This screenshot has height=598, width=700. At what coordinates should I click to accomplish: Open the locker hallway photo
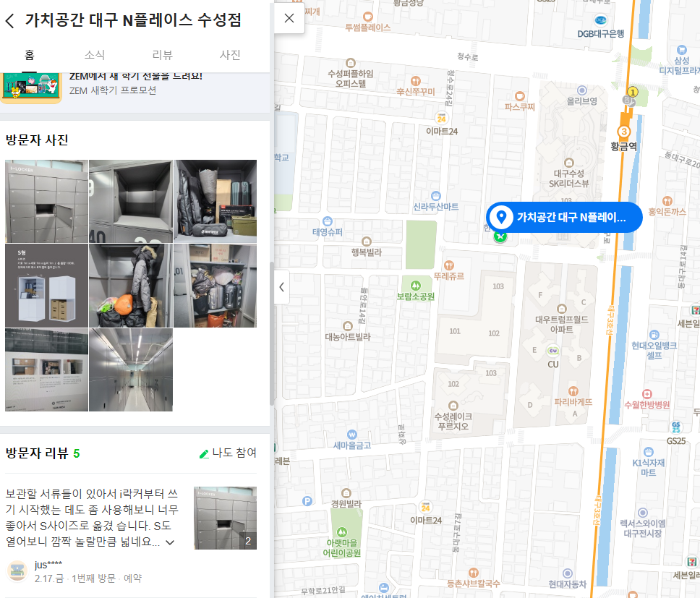pos(131,370)
